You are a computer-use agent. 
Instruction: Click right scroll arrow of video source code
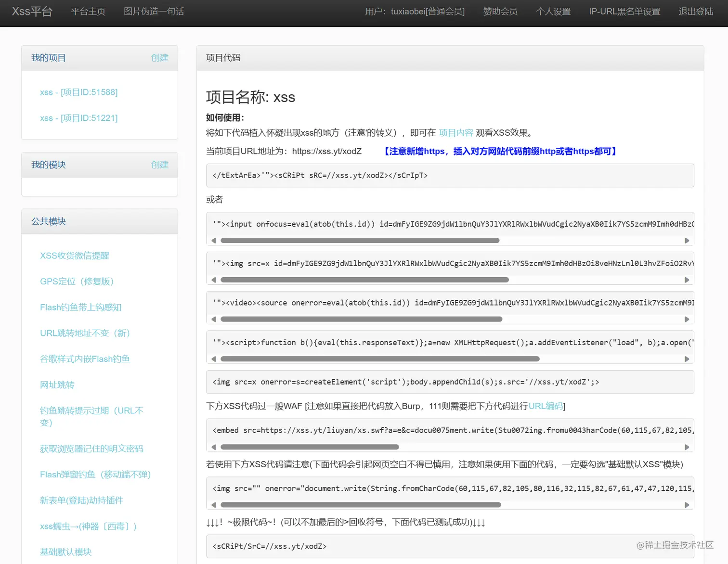click(x=687, y=320)
